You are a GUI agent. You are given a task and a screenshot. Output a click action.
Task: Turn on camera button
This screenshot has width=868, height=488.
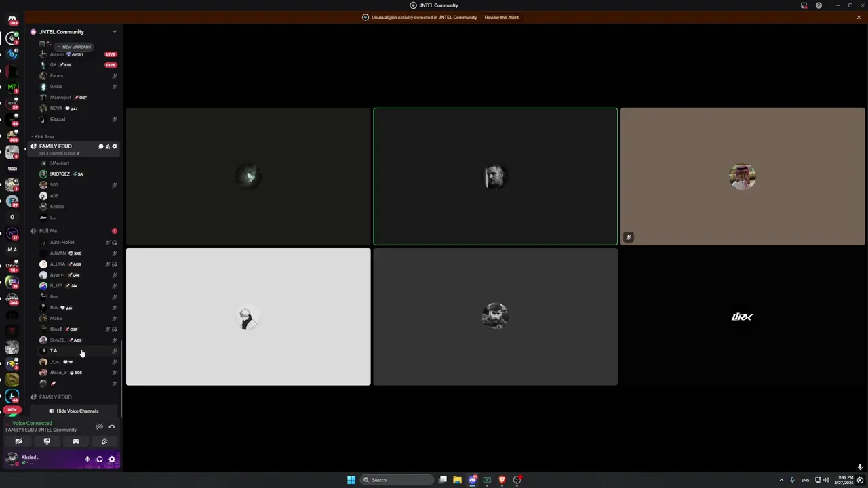click(x=18, y=441)
